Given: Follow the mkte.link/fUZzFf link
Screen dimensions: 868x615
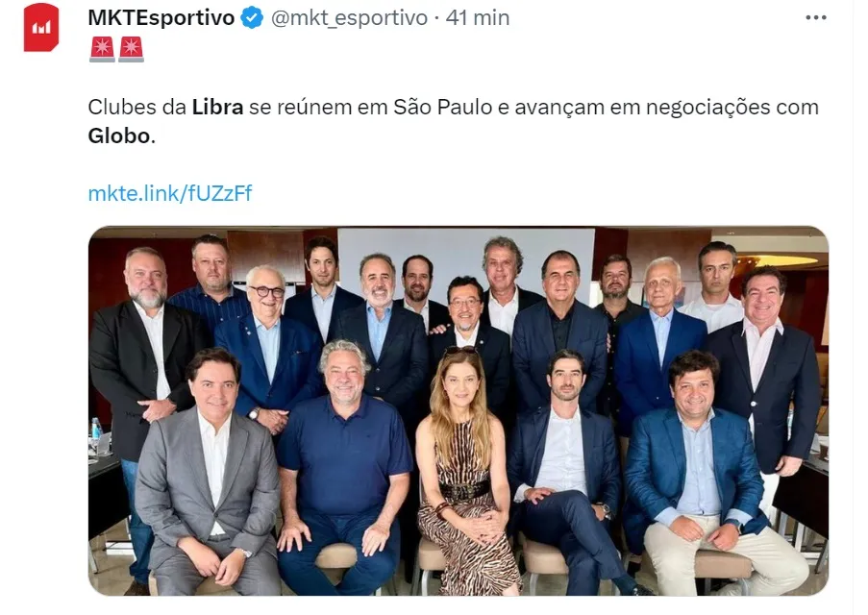Looking at the screenshot, I should [x=170, y=193].
